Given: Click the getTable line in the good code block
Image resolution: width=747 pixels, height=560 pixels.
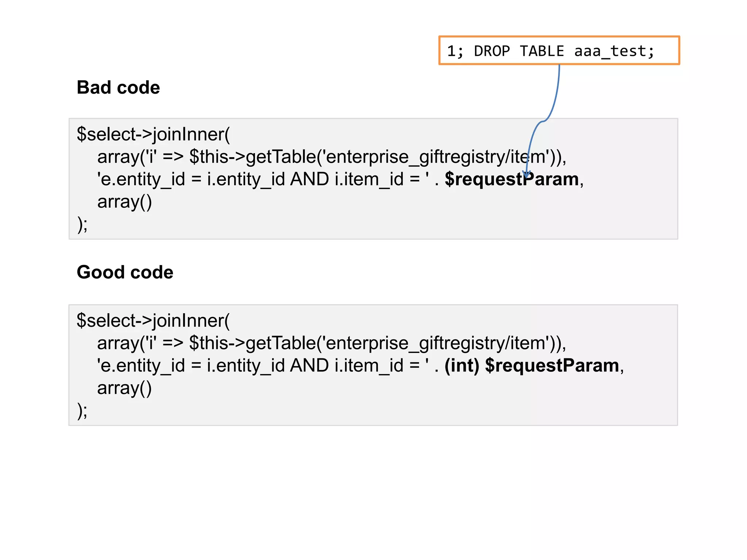Looking at the screenshot, I should click(x=332, y=343).
